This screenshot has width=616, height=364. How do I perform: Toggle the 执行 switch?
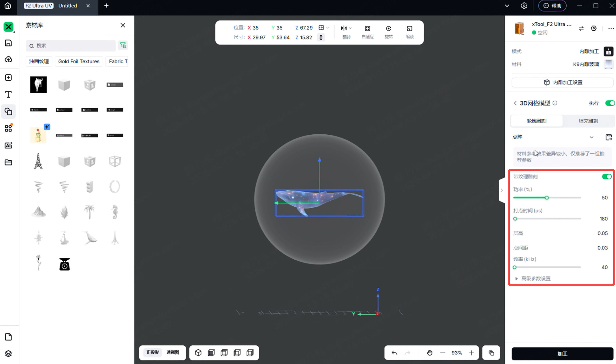(x=610, y=103)
